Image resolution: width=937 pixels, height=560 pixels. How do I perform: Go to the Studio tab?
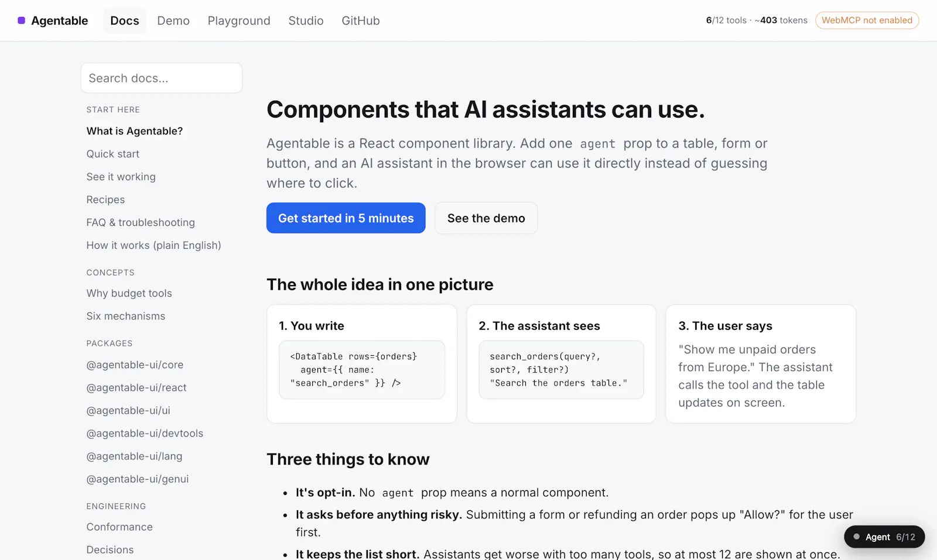pos(306,20)
